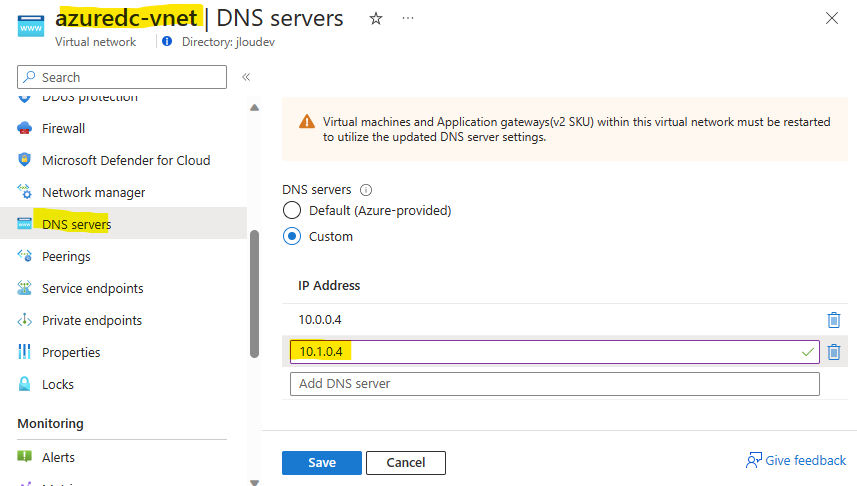
Task: Click the Add DNS server field
Action: click(555, 384)
